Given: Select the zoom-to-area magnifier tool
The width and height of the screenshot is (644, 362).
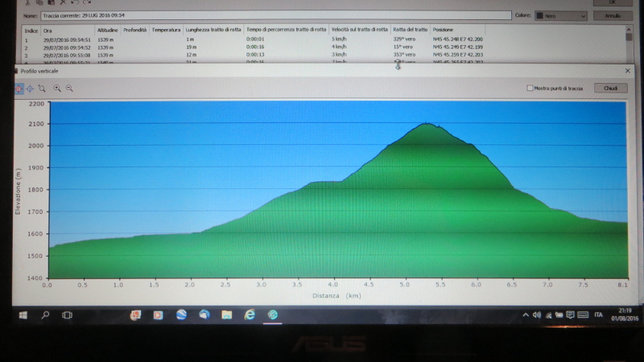Looking at the screenshot, I should (x=42, y=88).
